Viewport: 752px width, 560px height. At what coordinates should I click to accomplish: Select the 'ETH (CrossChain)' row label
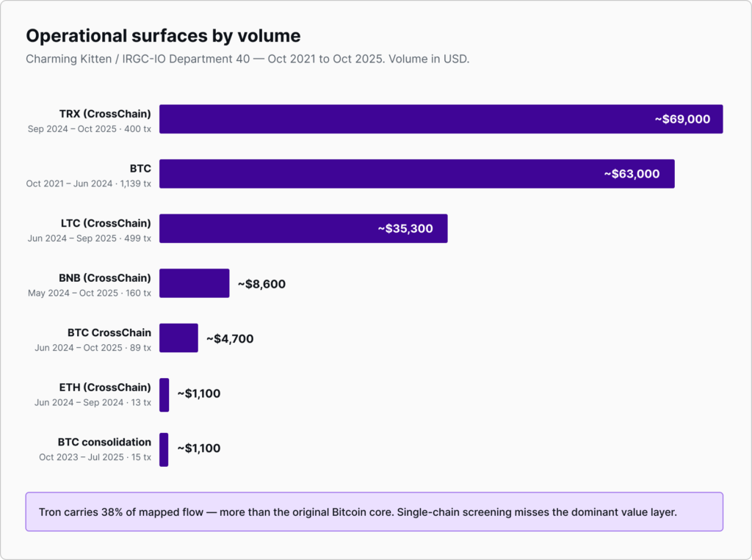click(105, 387)
